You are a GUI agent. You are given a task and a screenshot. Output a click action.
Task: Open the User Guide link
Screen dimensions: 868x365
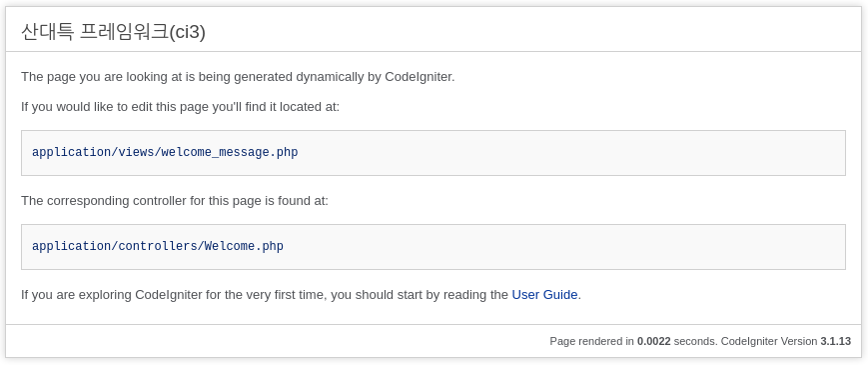pyautogui.click(x=544, y=295)
